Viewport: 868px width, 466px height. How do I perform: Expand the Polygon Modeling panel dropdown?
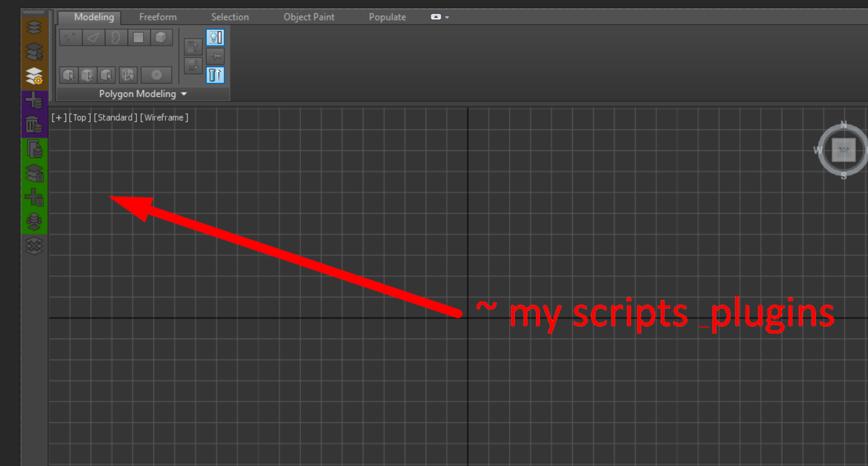(184, 93)
